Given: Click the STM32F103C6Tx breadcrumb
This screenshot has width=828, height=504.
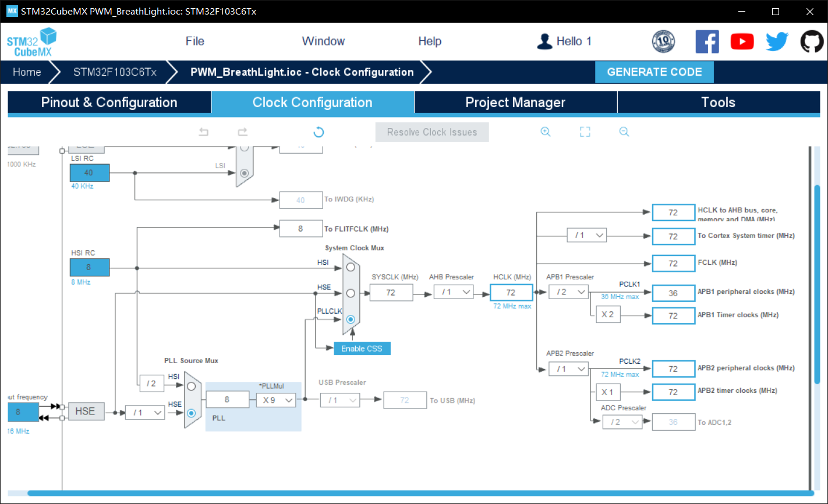Looking at the screenshot, I should point(115,72).
